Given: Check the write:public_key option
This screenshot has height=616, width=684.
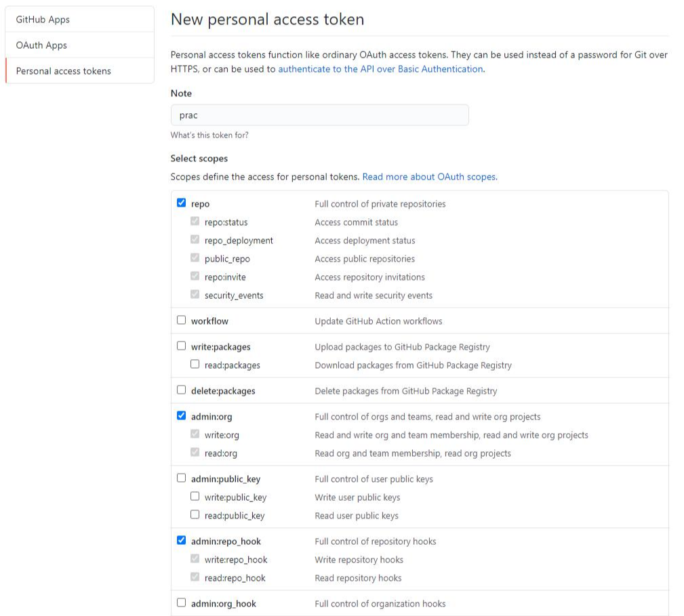Looking at the screenshot, I should [195, 496].
